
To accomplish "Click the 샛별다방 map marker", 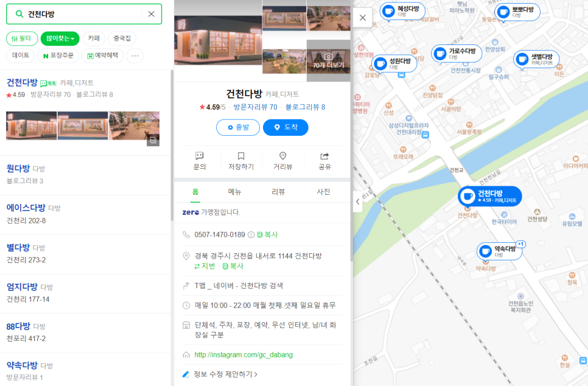I will [x=536, y=59].
